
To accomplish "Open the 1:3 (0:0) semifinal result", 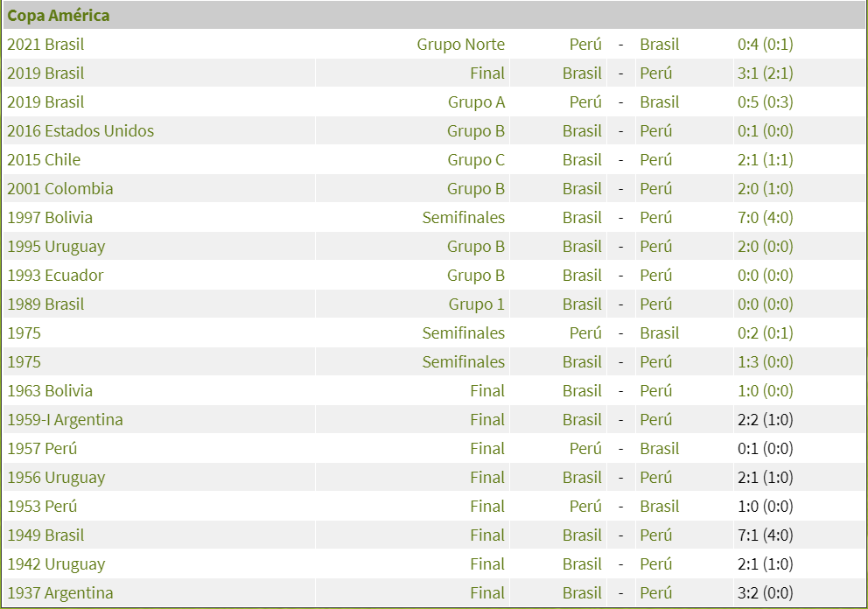I will click(765, 362).
